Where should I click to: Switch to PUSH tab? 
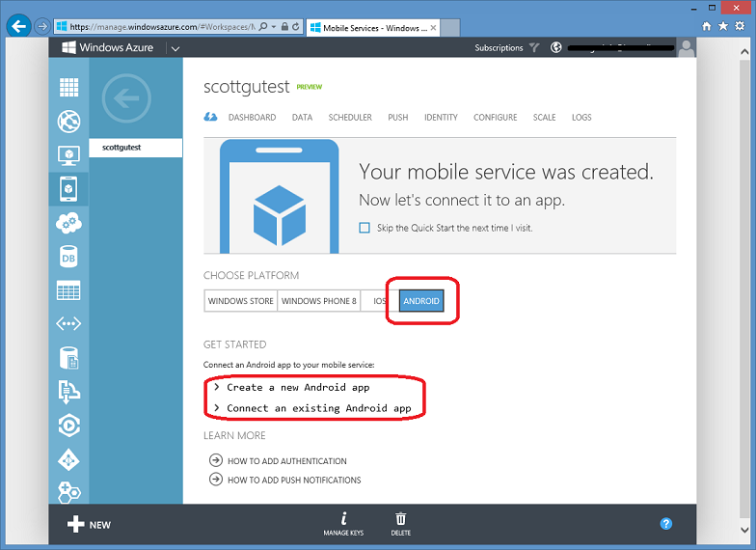tap(397, 118)
